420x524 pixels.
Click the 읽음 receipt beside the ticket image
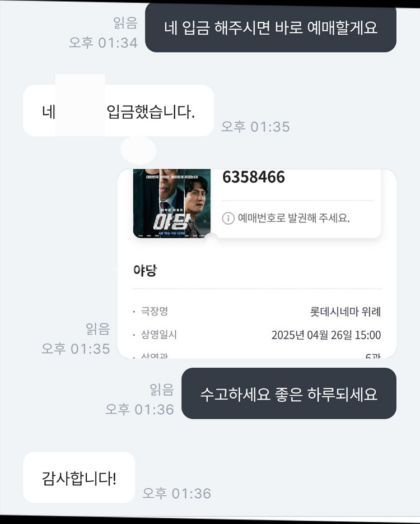pos(98,329)
